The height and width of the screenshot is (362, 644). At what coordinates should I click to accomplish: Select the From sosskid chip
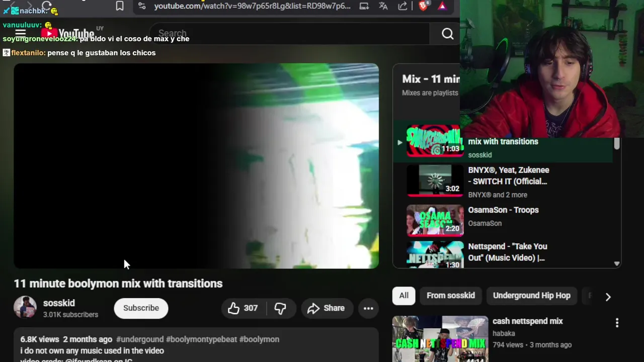point(451,296)
